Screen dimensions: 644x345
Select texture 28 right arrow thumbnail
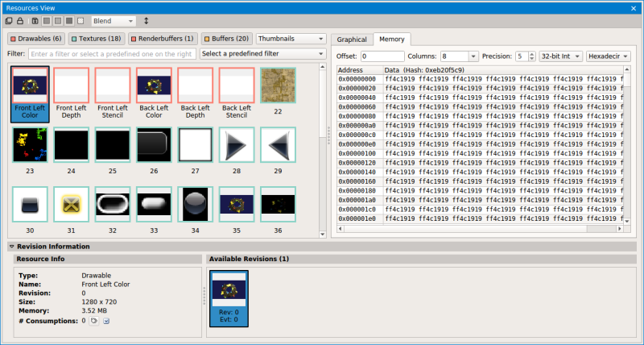(237, 151)
